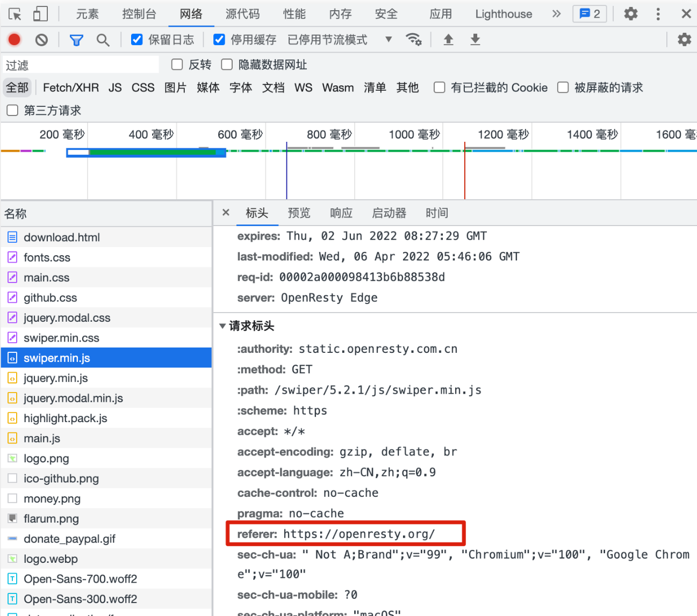Click the red load event line in timeline

coord(465,171)
